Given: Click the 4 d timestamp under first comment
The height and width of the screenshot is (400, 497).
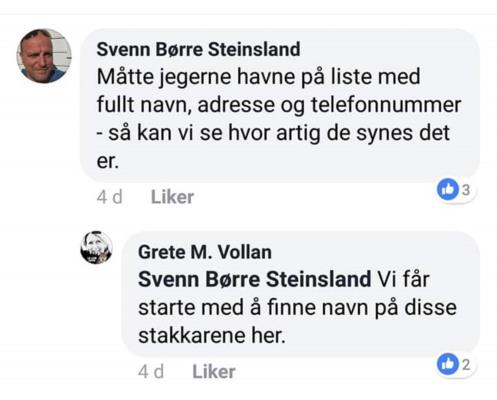Looking at the screenshot, I should pyautogui.click(x=110, y=197).
